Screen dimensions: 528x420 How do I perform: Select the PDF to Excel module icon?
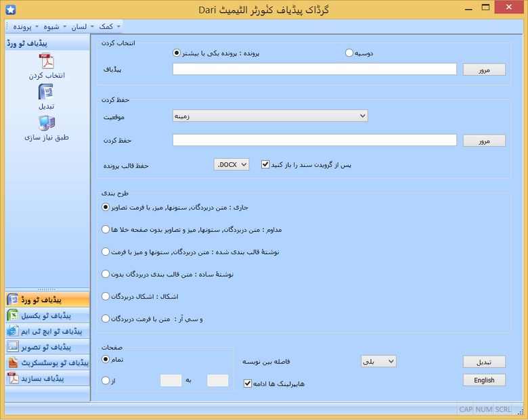click(13, 315)
